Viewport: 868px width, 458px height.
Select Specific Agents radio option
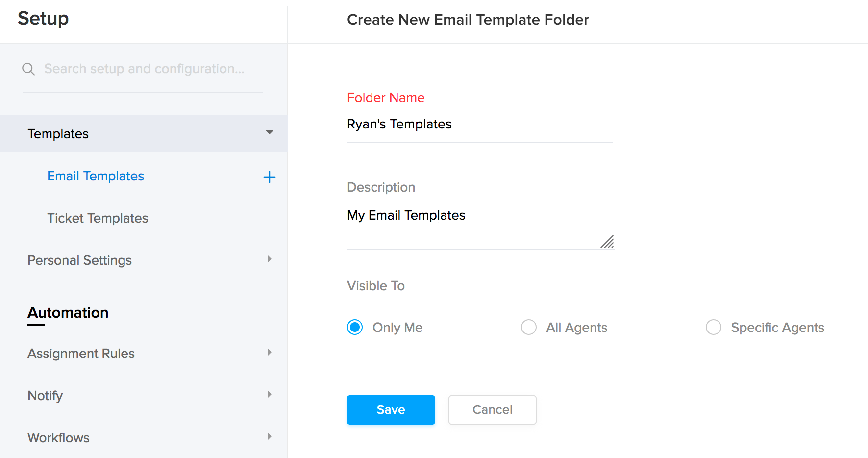click(x=714, y=327)
